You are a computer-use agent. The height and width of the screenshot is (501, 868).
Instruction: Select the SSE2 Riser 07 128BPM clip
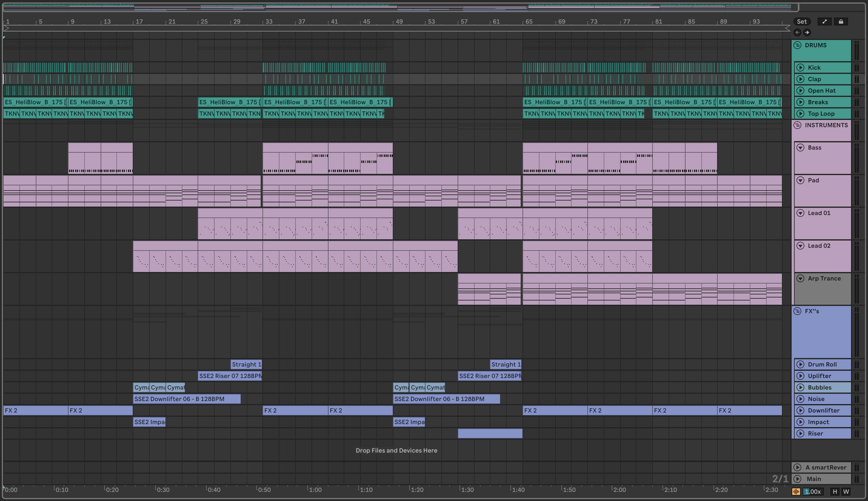point(230,376)
